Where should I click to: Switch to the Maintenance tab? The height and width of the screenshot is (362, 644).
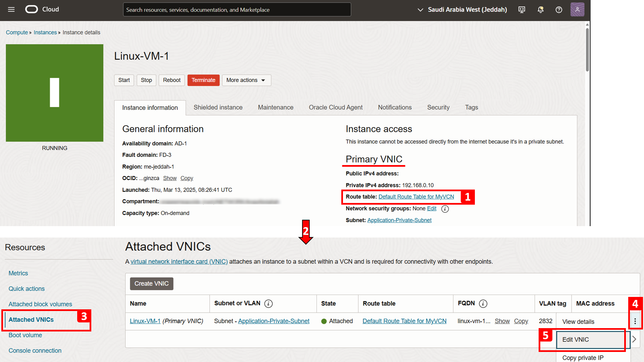tap(276, 107)
